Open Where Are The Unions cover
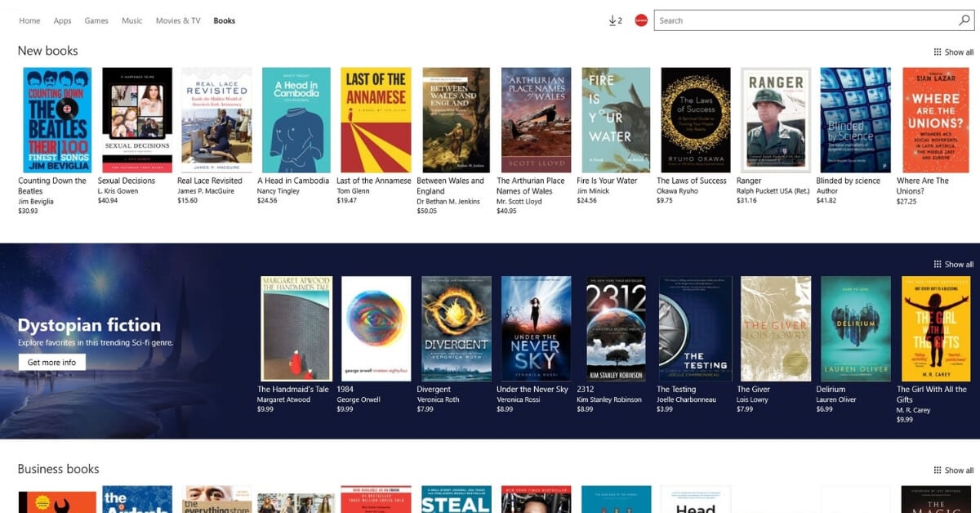Image resolution: width=980 pixels, height=513 pixels. pyautogui.click(x=935, y=120)
